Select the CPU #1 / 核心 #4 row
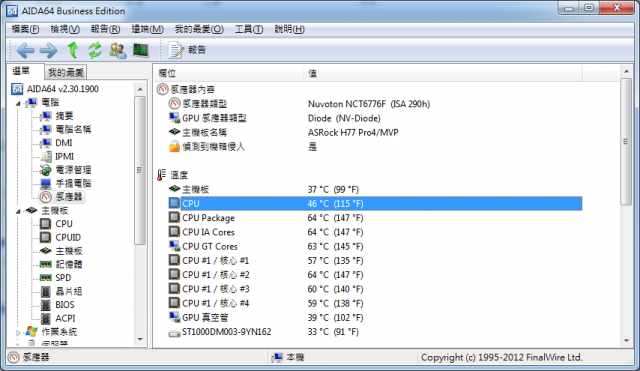640x371 pixels. coord(376,303)
